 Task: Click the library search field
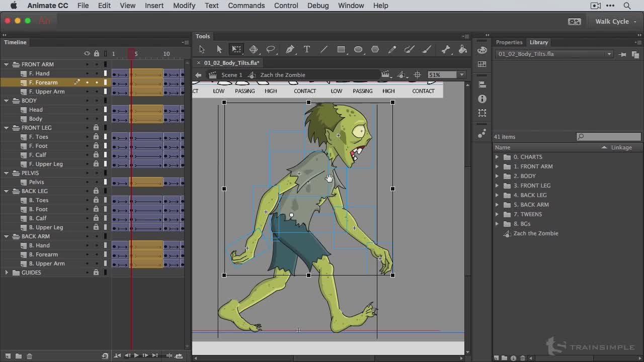click(609, 137)
